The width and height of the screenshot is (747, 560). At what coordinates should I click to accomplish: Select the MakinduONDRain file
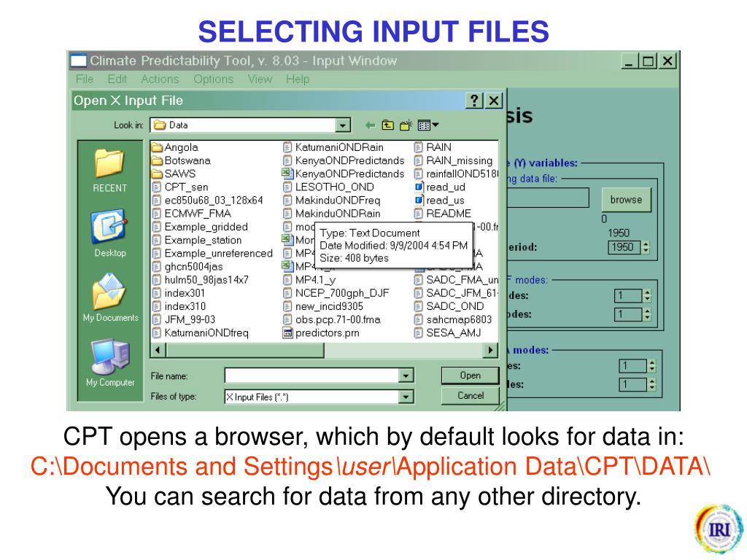pos(332,214)
